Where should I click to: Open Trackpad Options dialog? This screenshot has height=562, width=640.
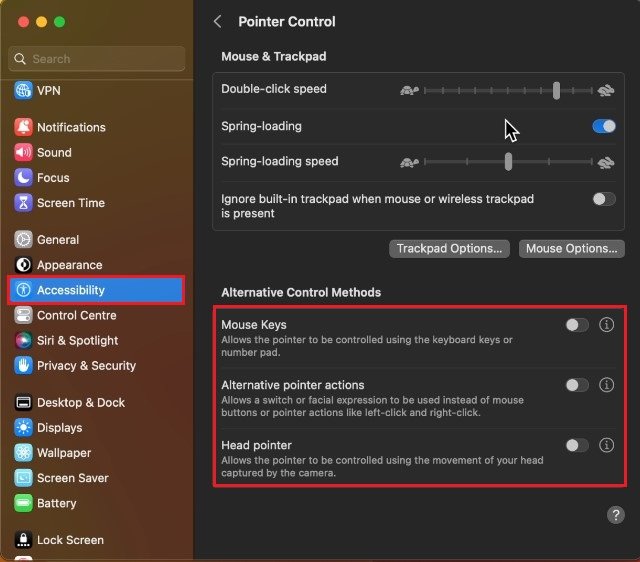[x=449, y=249]
